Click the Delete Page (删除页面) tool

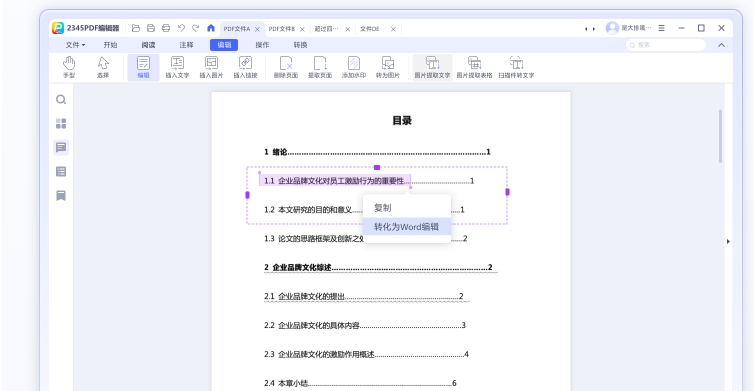click(x=286, y=67)
